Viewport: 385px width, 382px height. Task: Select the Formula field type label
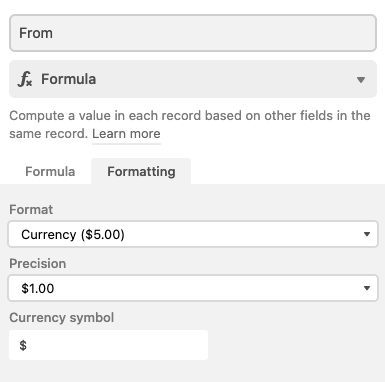[x=68, y=79]
